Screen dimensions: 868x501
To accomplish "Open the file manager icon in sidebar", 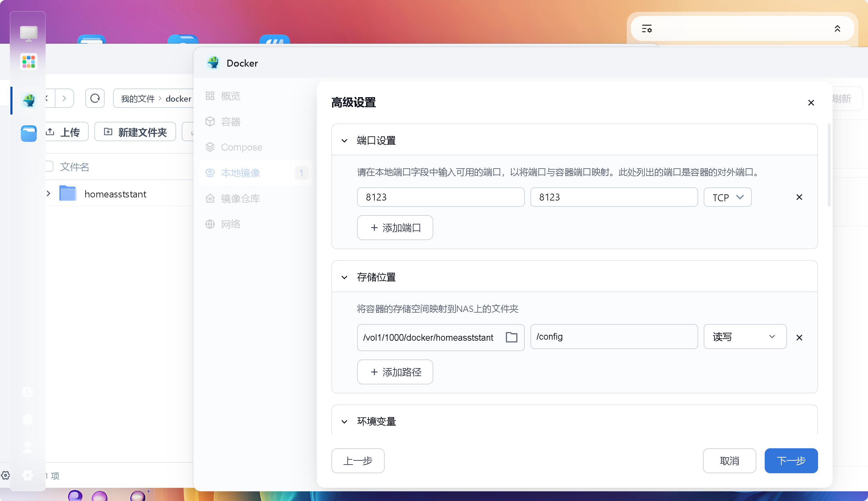I will 29,134.
